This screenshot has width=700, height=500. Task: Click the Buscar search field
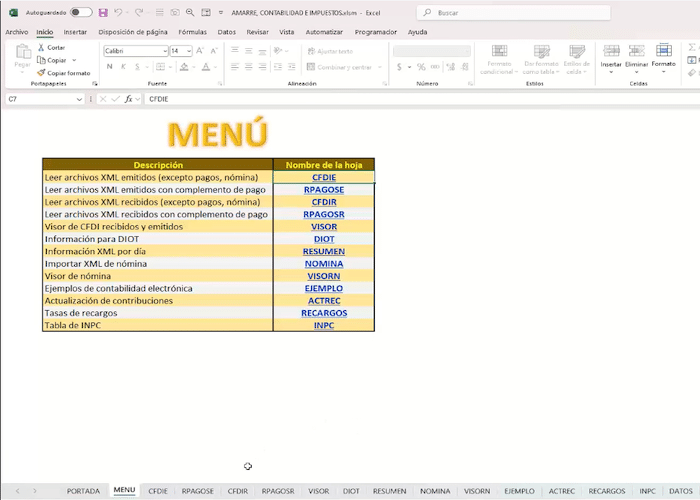pos(513,13)
